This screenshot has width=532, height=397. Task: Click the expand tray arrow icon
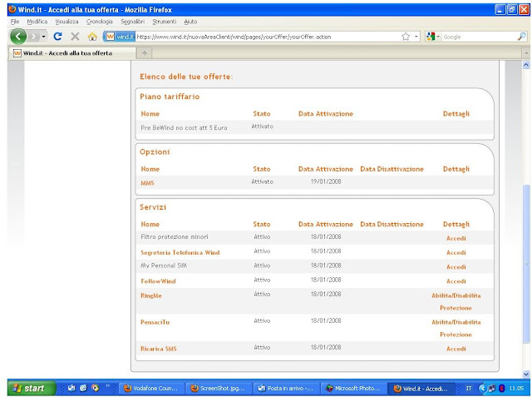482,388
